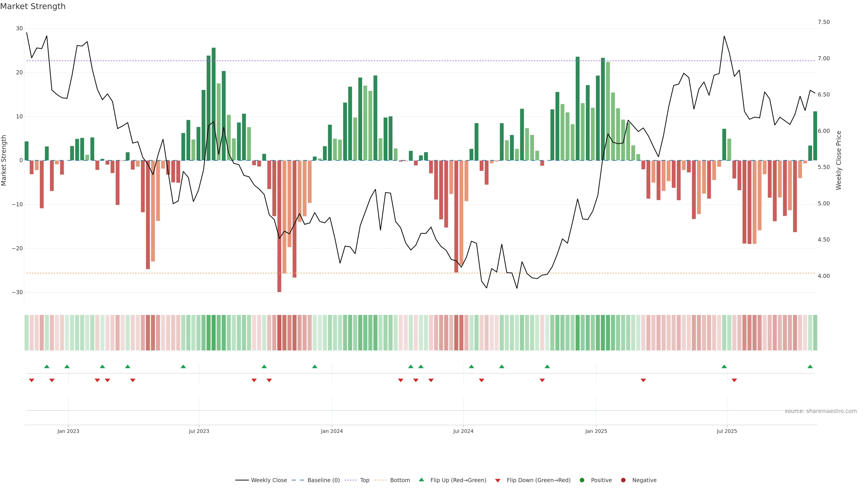868x488 pixels.
Task: Click the Flip Up green triangle legend icon
Action: pos(421,480)
